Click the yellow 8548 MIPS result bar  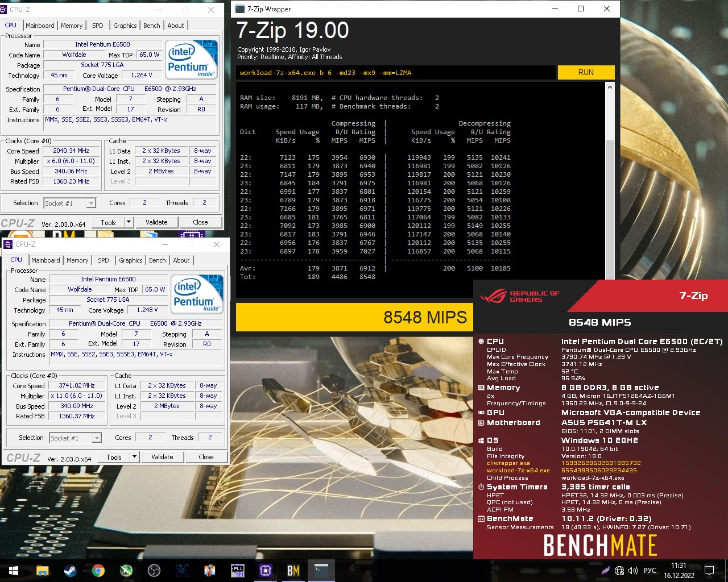[x=354, y=317]
